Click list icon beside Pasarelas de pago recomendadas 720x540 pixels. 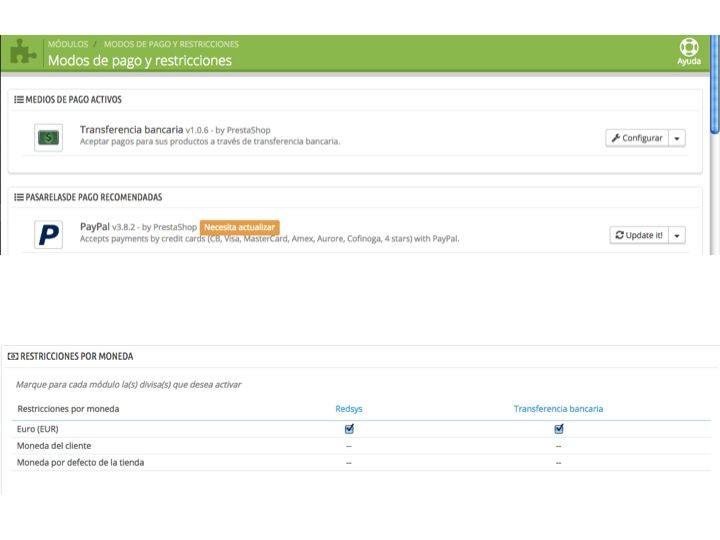pos(19,197)
